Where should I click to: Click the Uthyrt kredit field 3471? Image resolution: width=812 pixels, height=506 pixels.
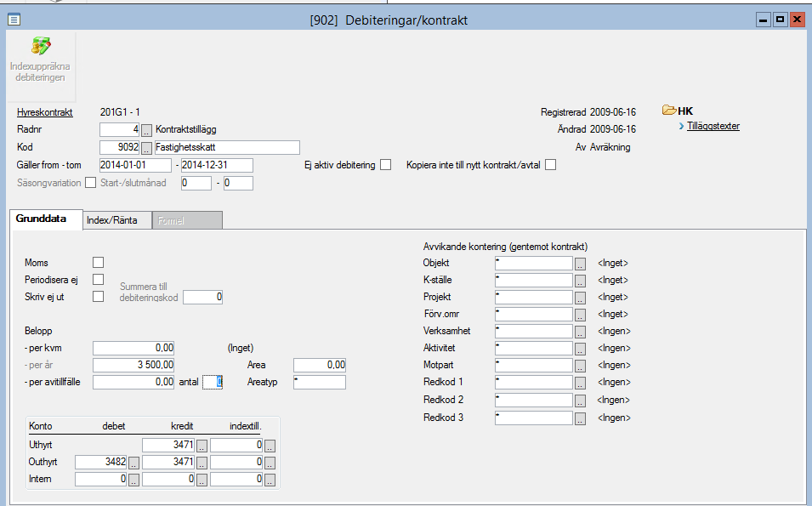169,446
